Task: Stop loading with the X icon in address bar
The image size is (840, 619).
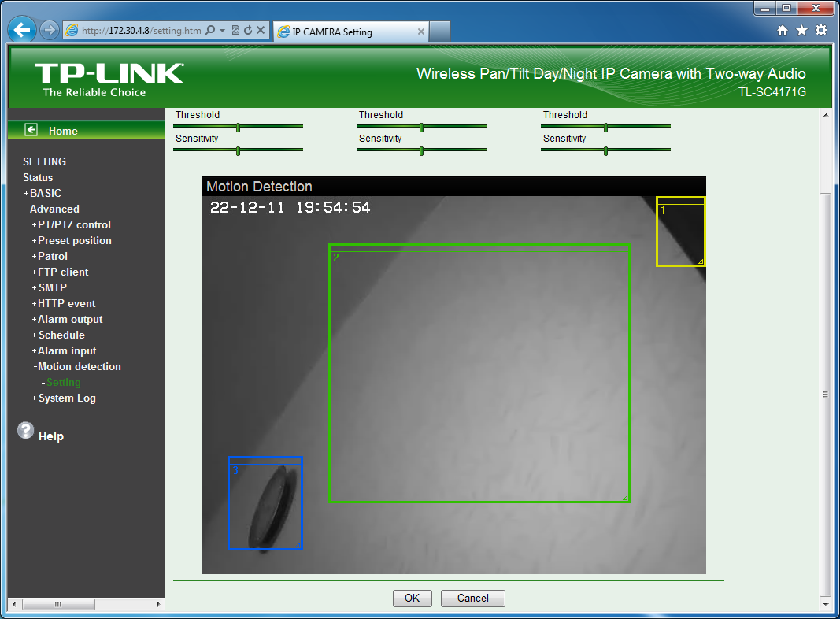Action: tap(261, 30)
